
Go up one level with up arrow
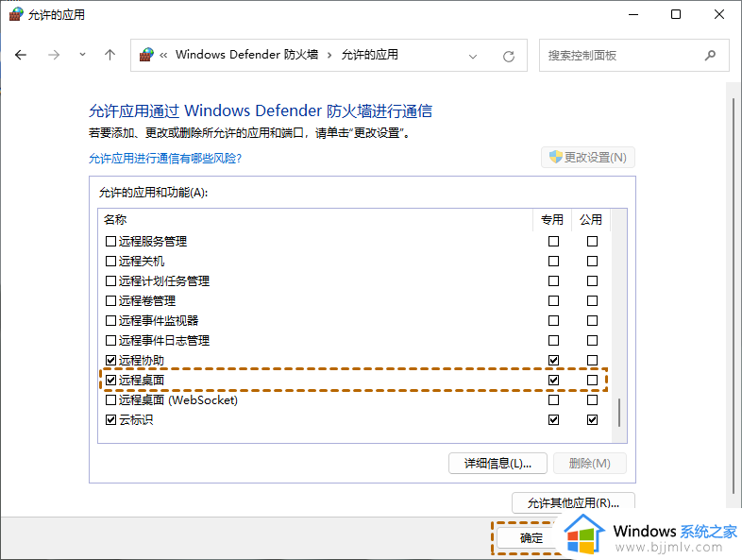tap(110, 55)
